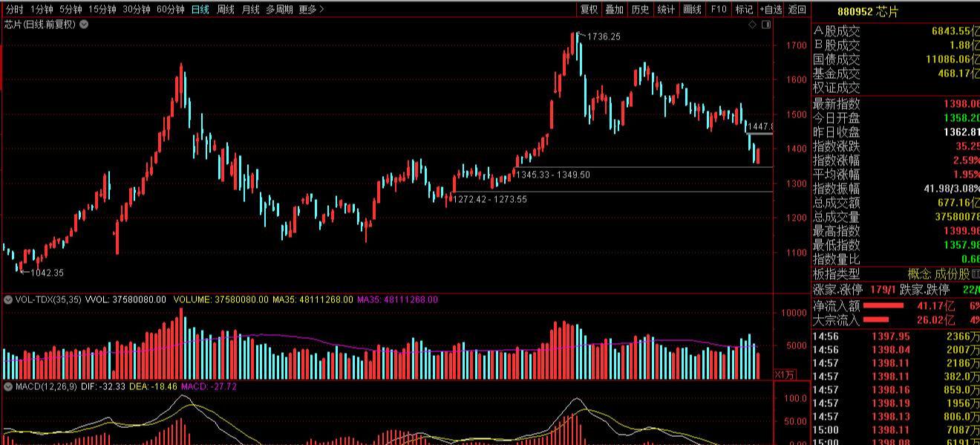This screenshot has height=445, width=980.
Task: Click the 指数涨幅 row
Action: (x=896, y=160)
